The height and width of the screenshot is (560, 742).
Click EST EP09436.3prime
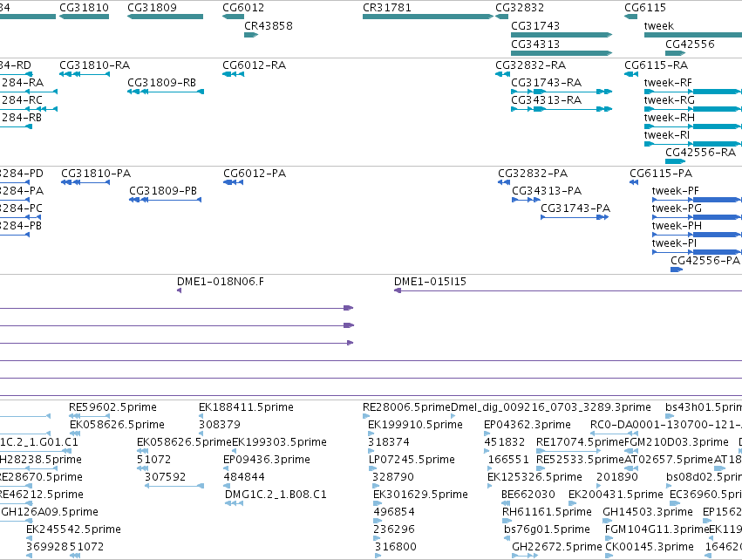point(267,460)
